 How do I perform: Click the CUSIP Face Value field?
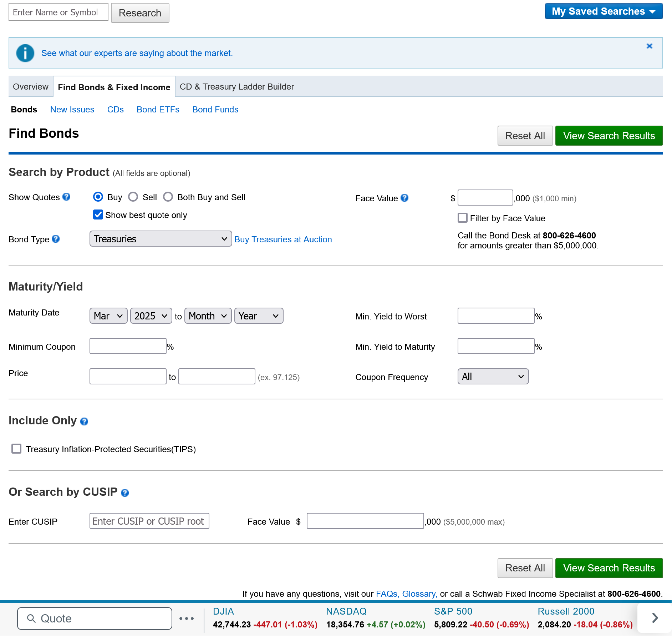tap(365, 521)
